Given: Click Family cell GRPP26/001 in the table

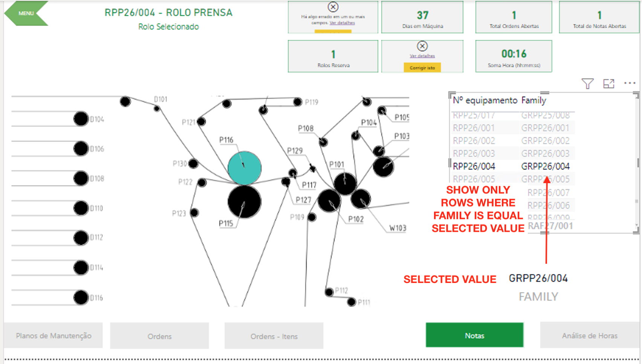Looking at the screenshot, I should [x=545, y=128].
